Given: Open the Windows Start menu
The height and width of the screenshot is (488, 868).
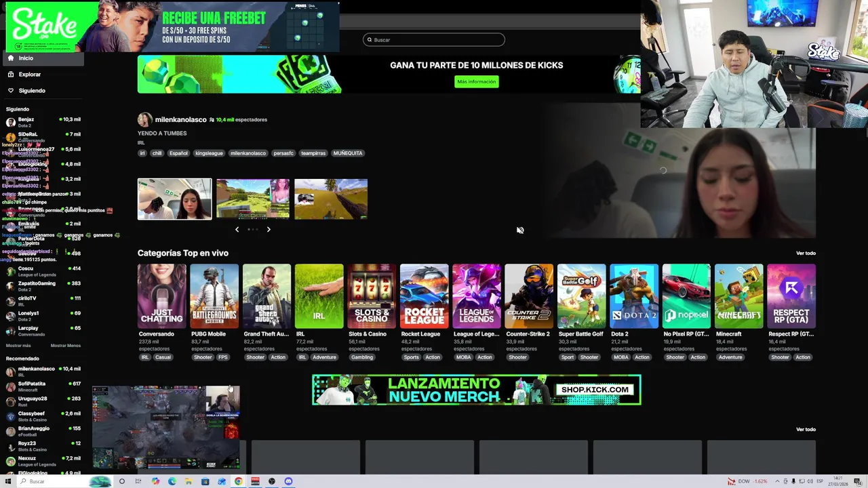Looking at the screenshot, I should coord(8,481).
